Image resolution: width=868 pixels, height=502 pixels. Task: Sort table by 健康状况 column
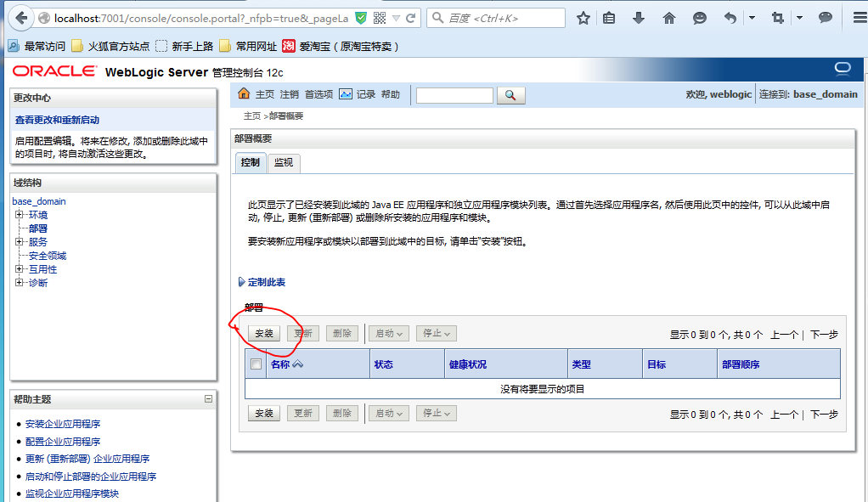tap(468, 364)
